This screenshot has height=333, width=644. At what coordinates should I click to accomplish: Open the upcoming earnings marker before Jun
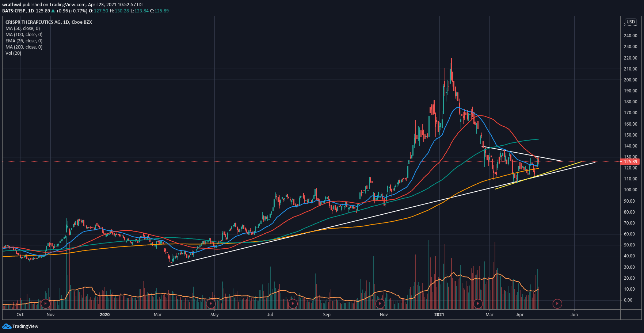pos(557,303)
